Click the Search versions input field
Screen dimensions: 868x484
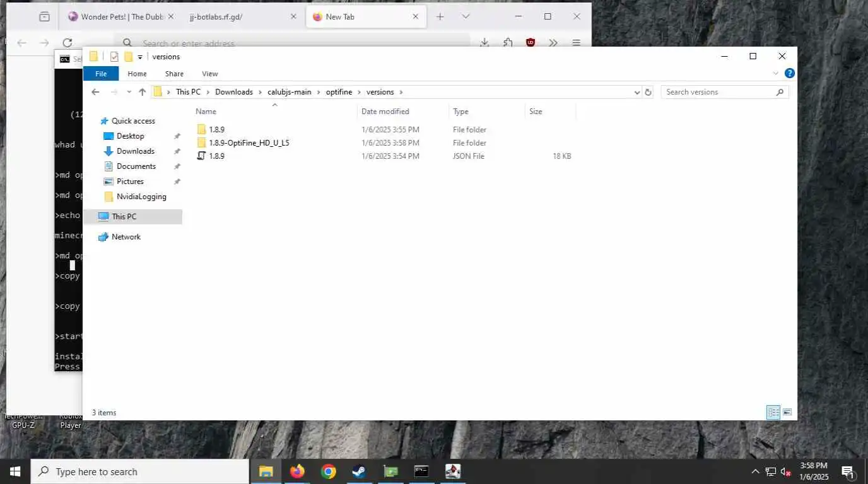719,92
